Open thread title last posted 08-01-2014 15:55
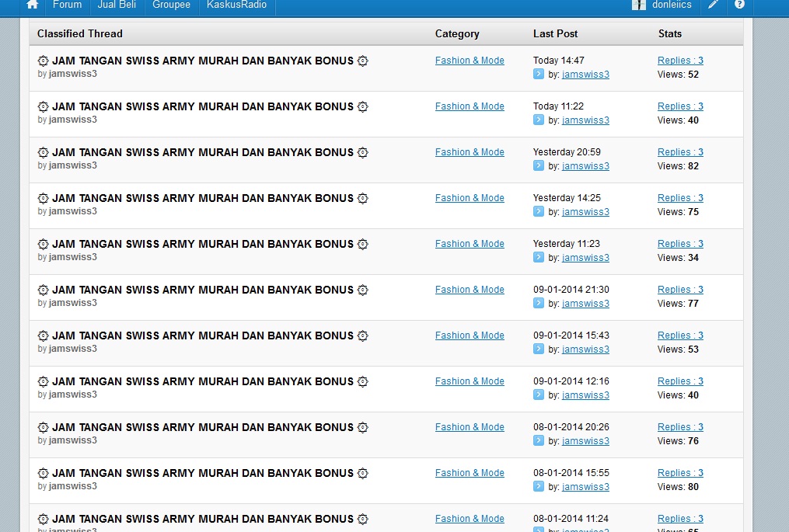This screenshot has height=532, width=789. [x=203, y=473]
